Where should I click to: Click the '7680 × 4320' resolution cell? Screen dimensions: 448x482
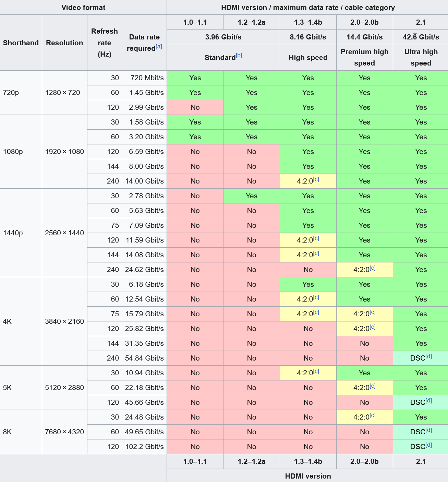(x=64, y=432)
